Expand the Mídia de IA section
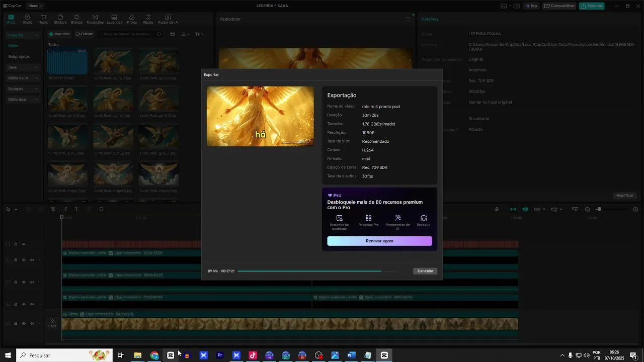 click(x=23, y=78)
